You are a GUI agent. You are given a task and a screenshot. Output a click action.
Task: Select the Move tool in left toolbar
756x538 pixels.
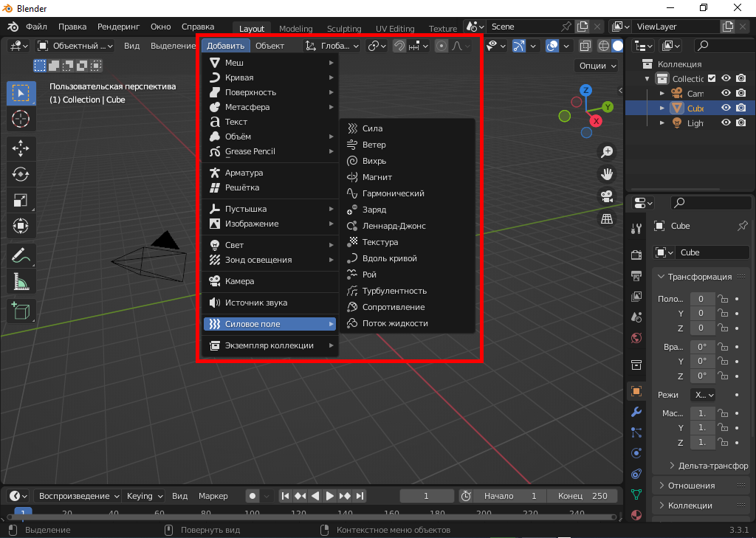click(21, 148)
